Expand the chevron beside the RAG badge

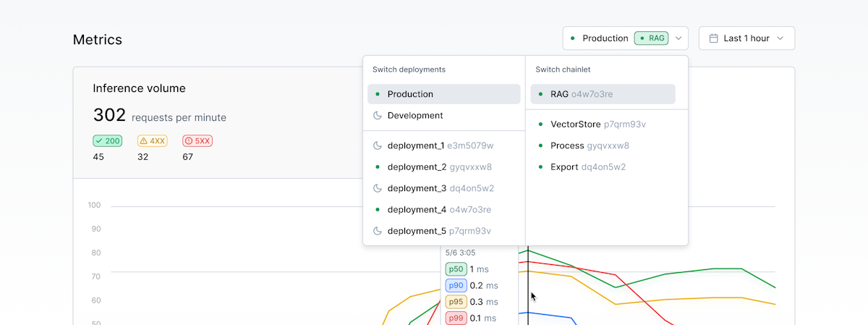678,38
